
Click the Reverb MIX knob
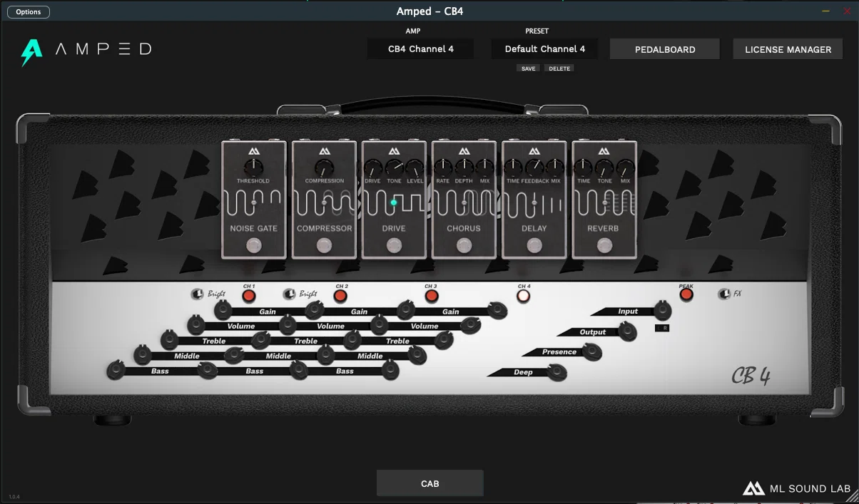(626, 168)
